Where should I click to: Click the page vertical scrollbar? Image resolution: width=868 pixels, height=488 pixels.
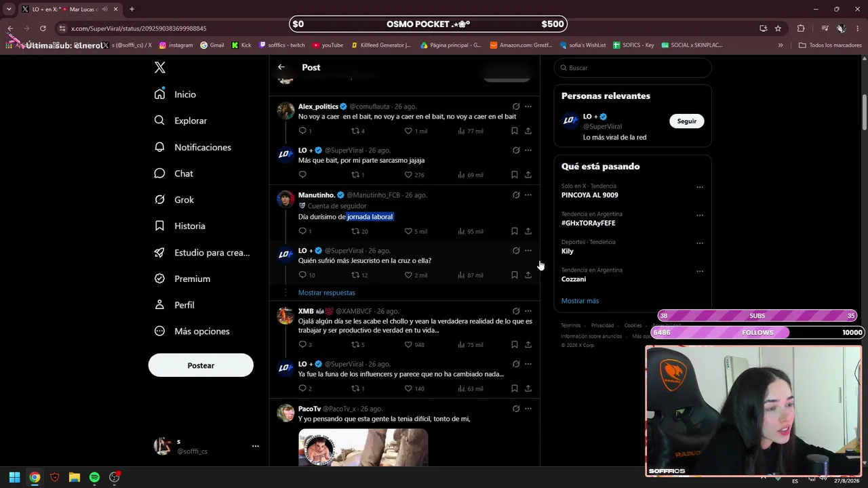(865, 112)
